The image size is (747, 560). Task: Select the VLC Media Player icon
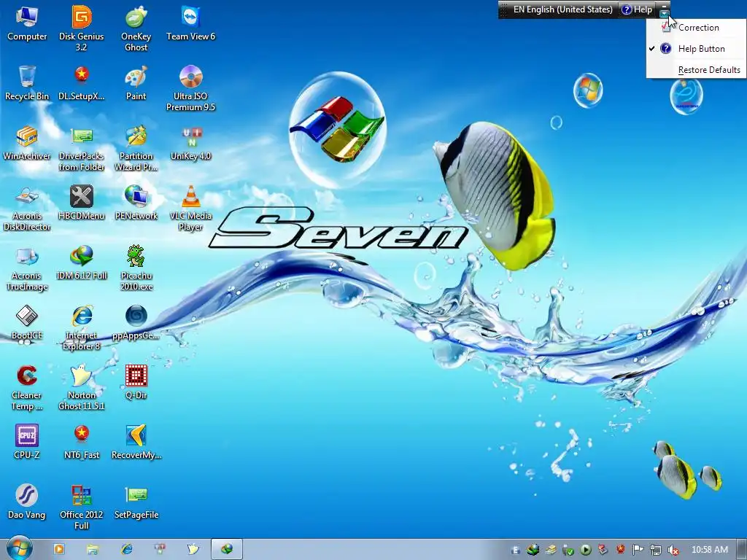tap(190, 209)
